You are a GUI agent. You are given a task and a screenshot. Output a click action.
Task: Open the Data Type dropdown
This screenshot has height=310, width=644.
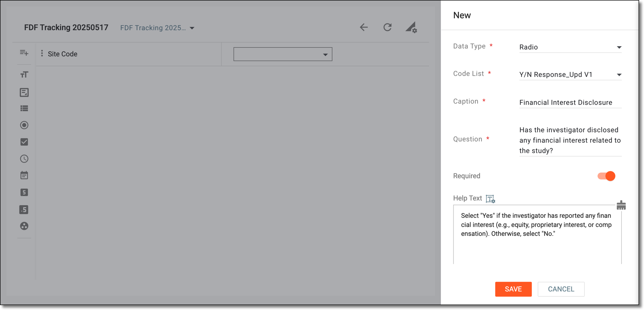(x=570, y=47)
